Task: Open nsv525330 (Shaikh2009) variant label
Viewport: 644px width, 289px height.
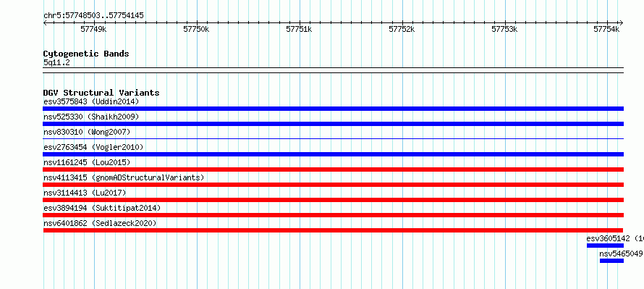Action: click(x=91, y=117)
